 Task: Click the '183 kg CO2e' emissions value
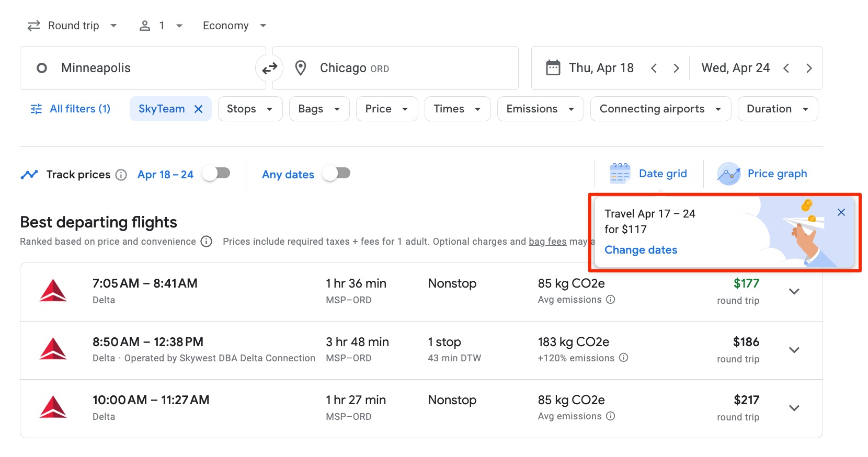pyautogui.click(x=573, y=342)
